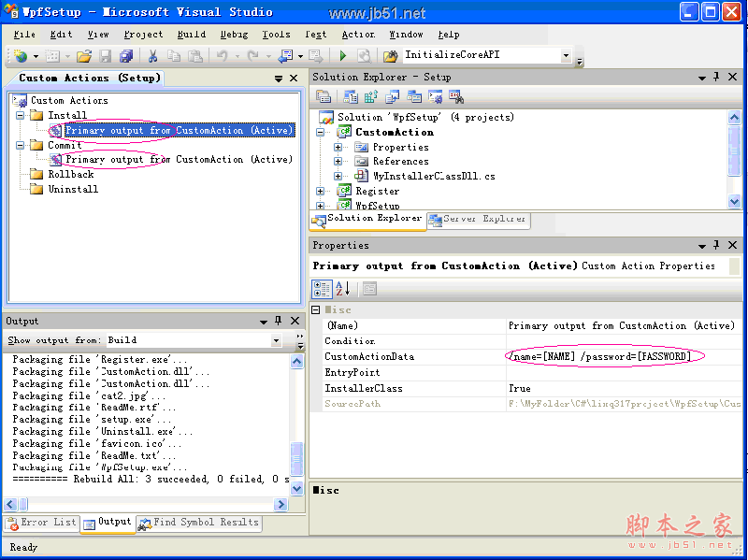Select Primary output under Commit folder
The width and height of the screenshot is (748, 560).
coord(179,159)
